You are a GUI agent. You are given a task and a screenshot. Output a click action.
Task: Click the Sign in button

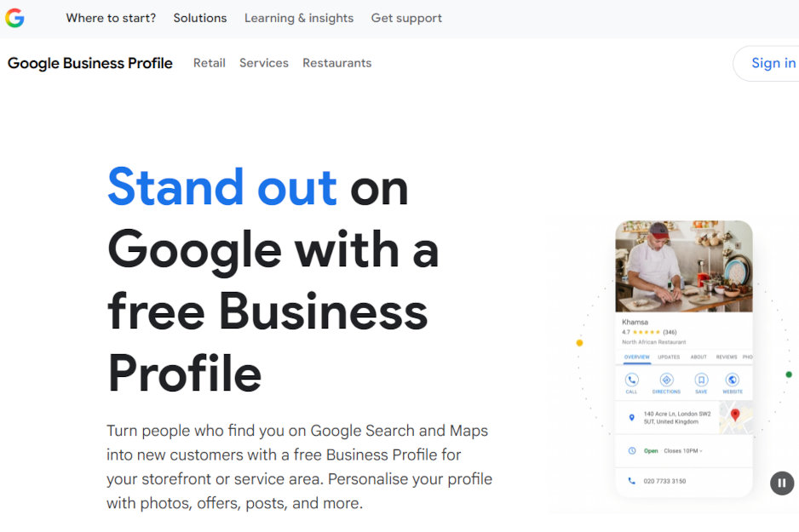(x=773, y=62)
